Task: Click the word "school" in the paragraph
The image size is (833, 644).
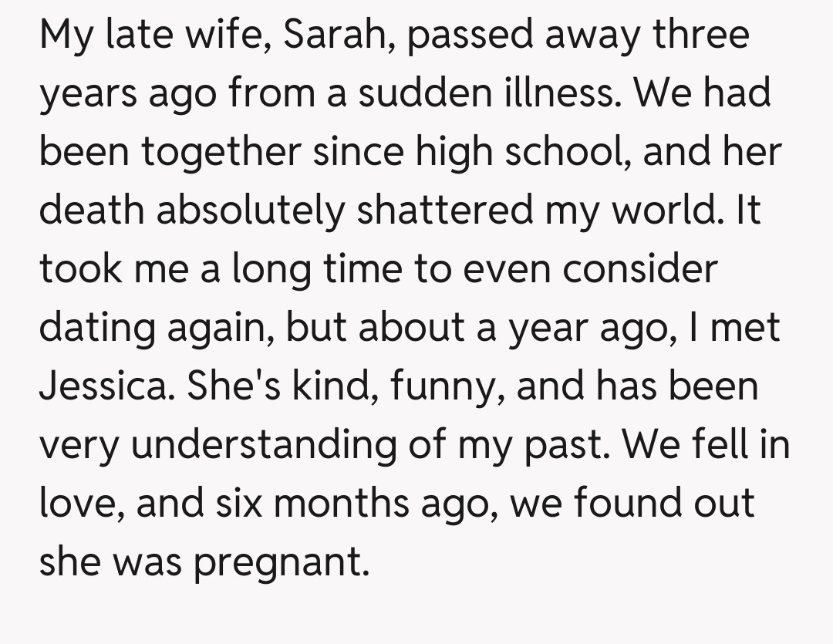Action: [558, 152]
